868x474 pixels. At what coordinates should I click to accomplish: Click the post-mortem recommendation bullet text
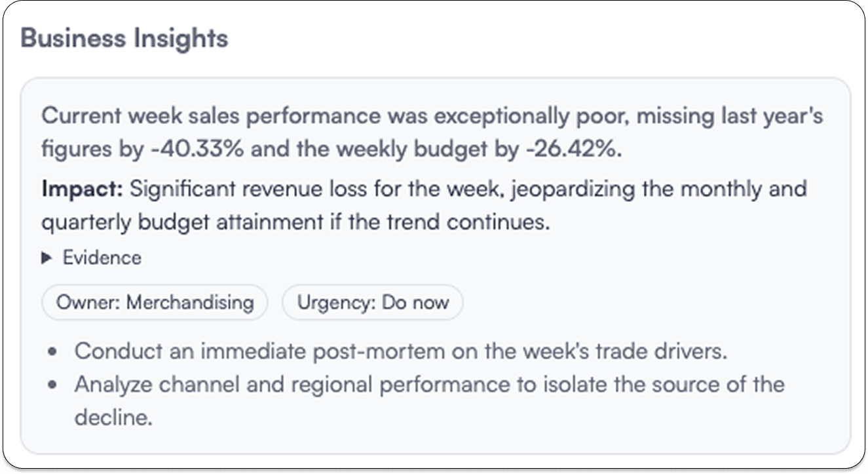pos(401,351)
